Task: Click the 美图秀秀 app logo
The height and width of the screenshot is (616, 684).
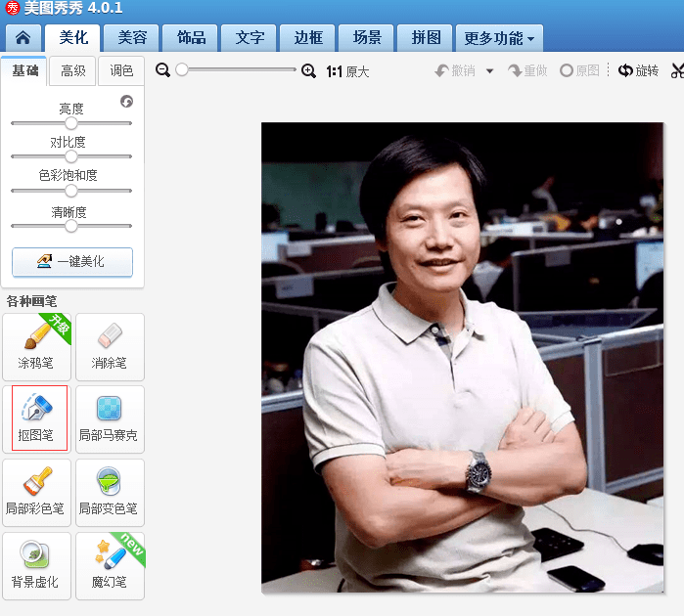Action: 13,8
